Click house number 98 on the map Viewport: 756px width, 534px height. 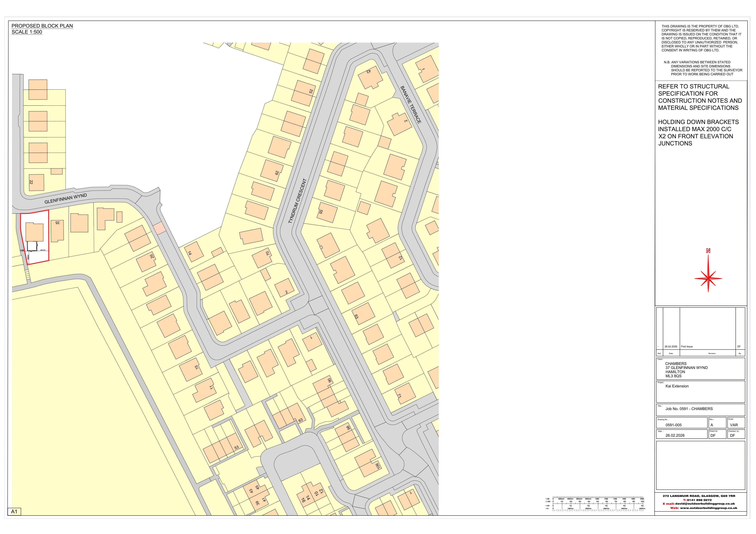[348, 428]
